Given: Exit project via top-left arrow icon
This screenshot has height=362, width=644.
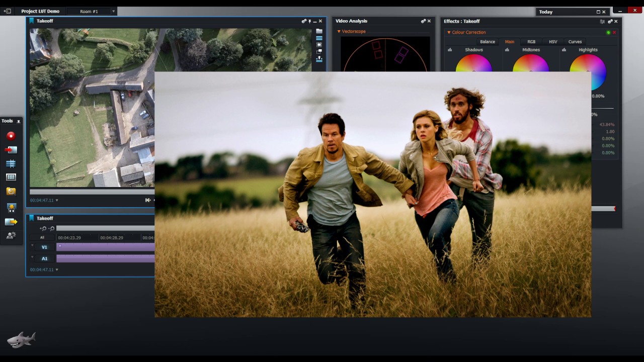Looking at the screenshot, I should [7, 11].
